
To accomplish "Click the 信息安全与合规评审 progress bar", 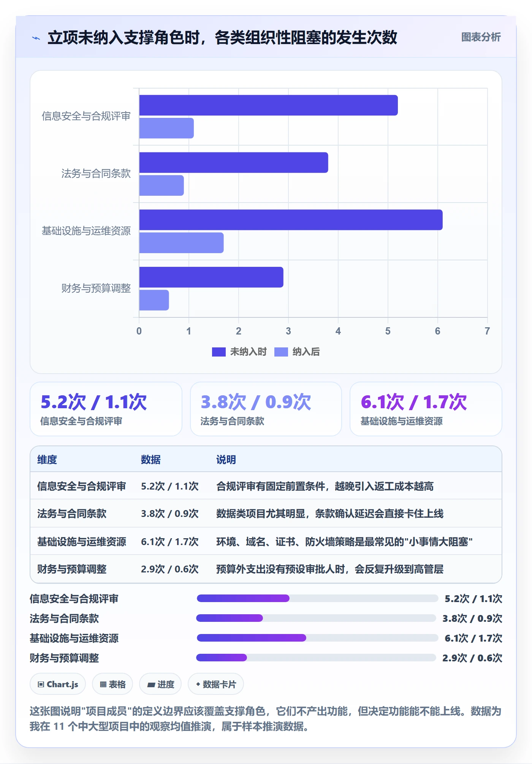I will [318, 598].
